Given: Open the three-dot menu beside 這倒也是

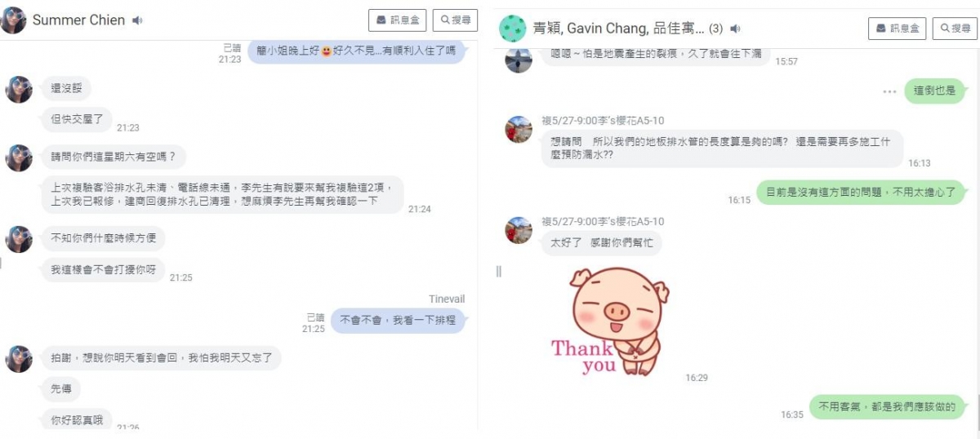Looking at the screenshot, I should click(889, 91).
